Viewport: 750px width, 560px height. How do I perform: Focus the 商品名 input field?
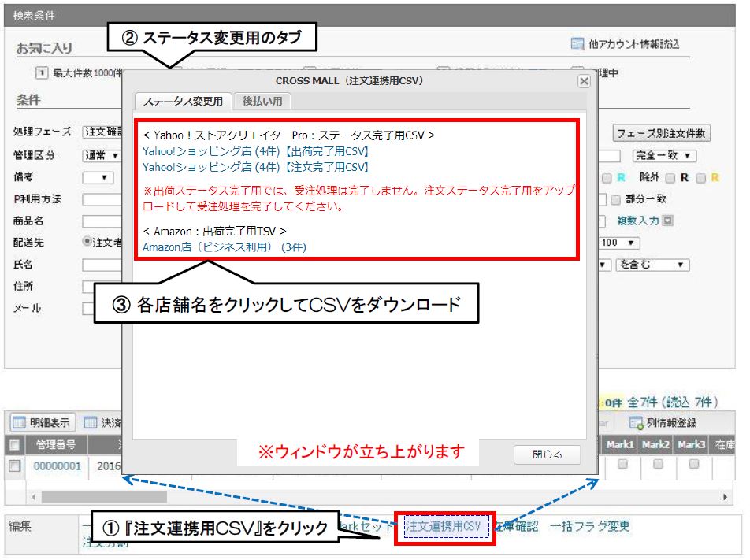coord(102,221)
